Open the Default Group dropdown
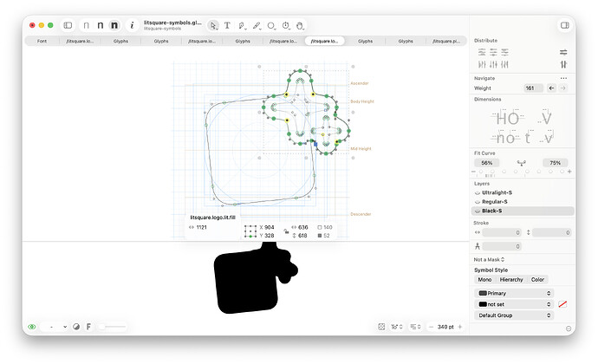The height and width of the screenshot is (364, 598). click(x=514, y=315)
